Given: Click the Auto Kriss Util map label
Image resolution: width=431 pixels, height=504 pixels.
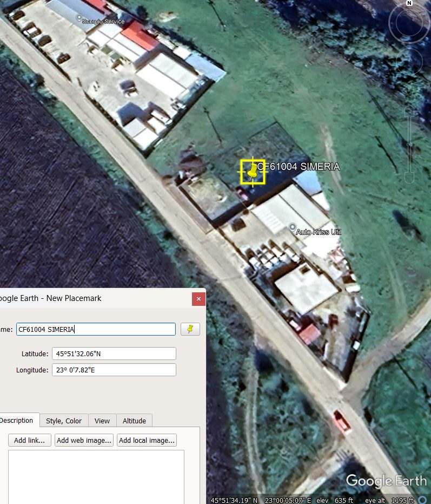Looking at the screenshot, I should coord(319,232).
